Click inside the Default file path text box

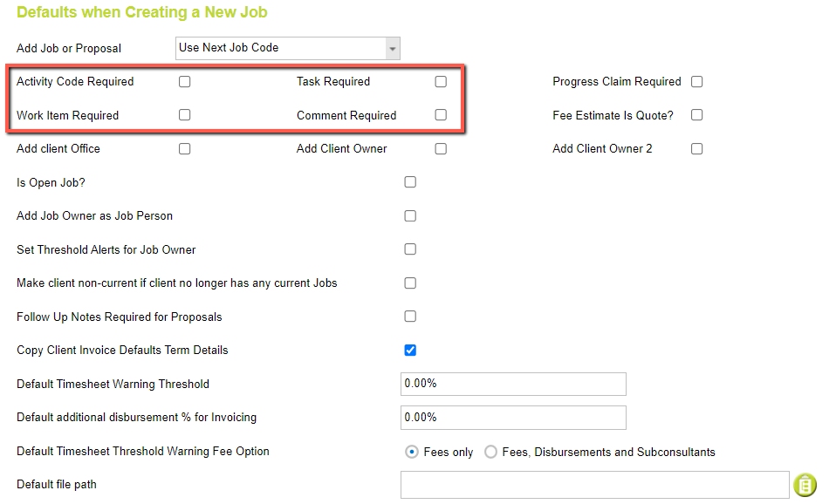(593, 485)
